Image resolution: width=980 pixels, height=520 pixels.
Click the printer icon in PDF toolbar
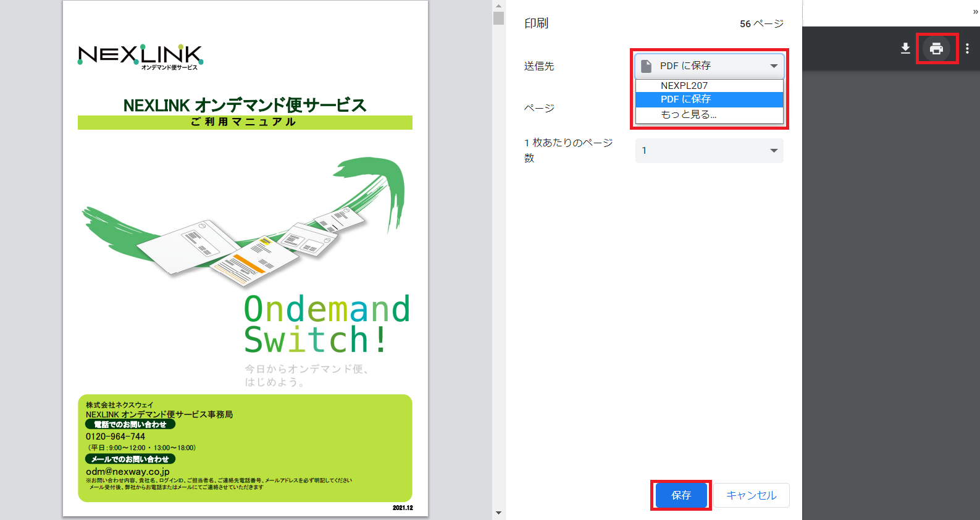coord(936,48)
